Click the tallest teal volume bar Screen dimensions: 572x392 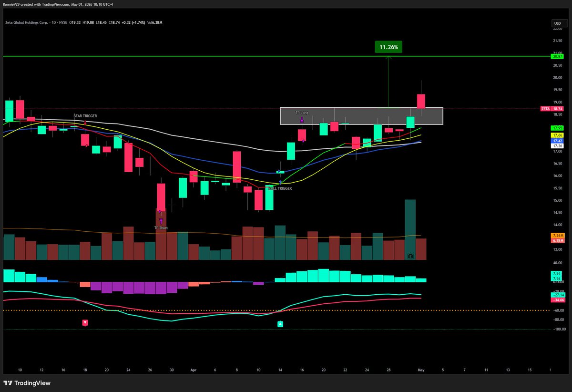[410, 229]
